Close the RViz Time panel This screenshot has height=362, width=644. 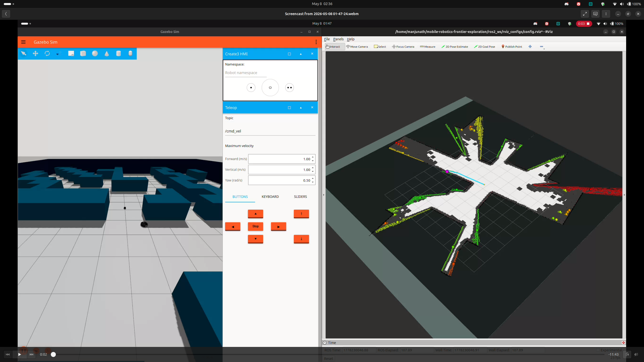[623, 343]
